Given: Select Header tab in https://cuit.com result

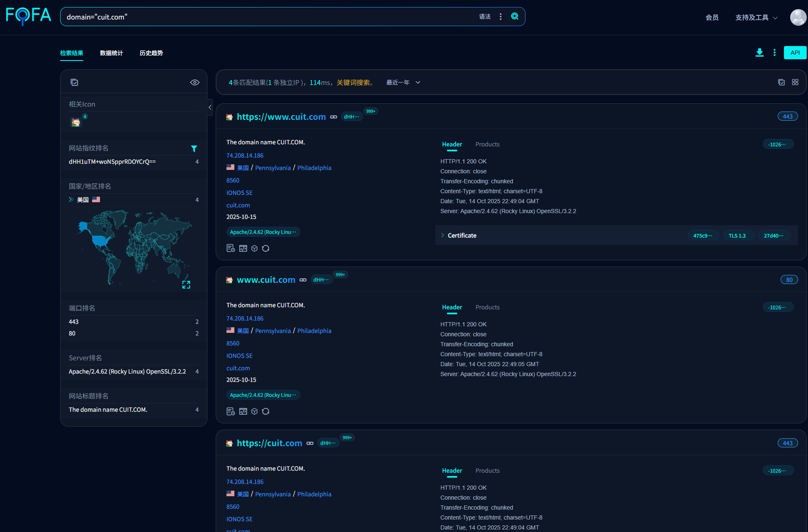Looking at the screenshot, I should (452, 471).
